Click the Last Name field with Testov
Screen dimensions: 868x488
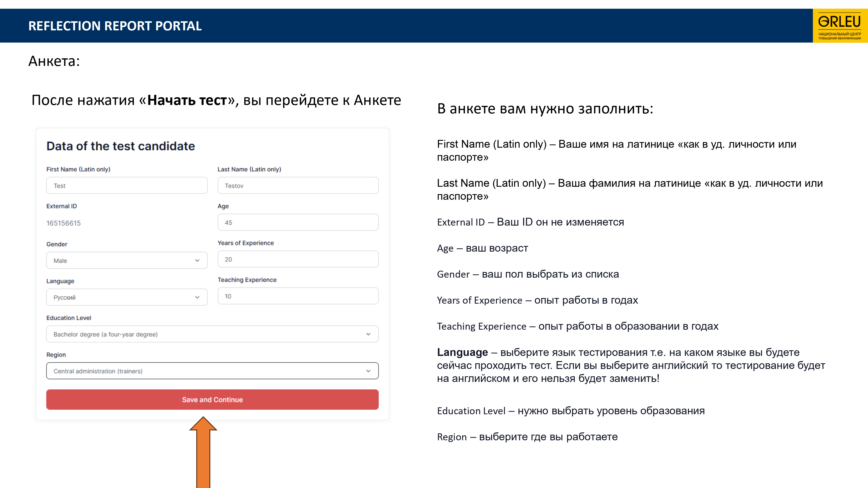click(x=298, y=186)
